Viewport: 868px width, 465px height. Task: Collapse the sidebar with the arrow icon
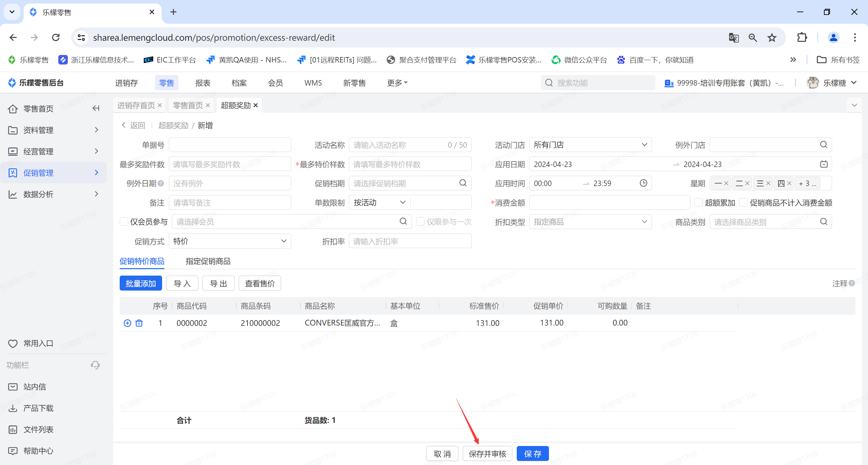96,109
